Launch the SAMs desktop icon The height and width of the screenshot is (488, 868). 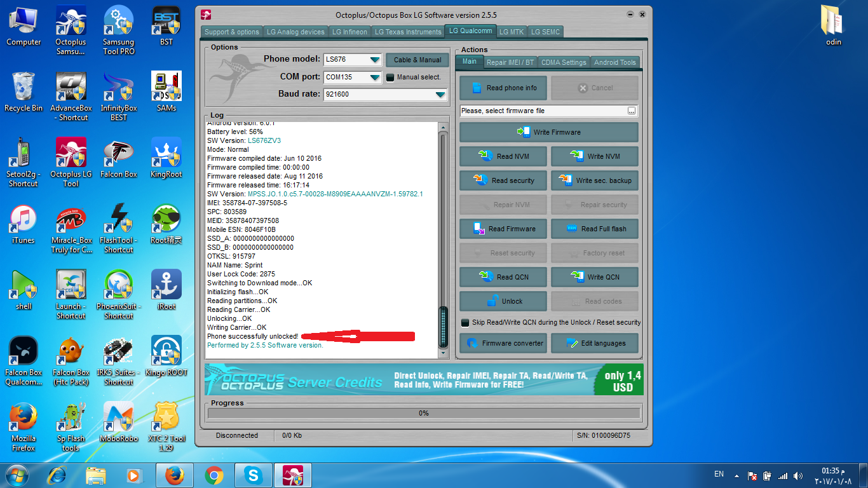pos(166,91)
